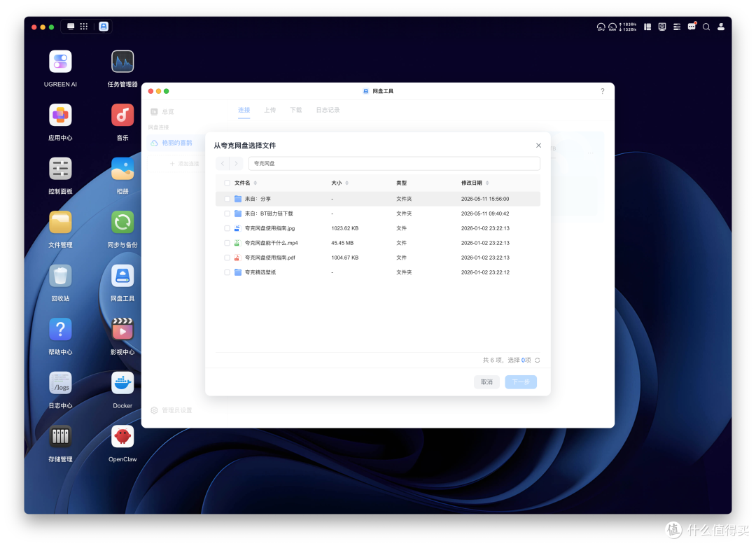Click 添加连接 in the sidebar
This screenshot has height=546, width=756.
point(184,164)
